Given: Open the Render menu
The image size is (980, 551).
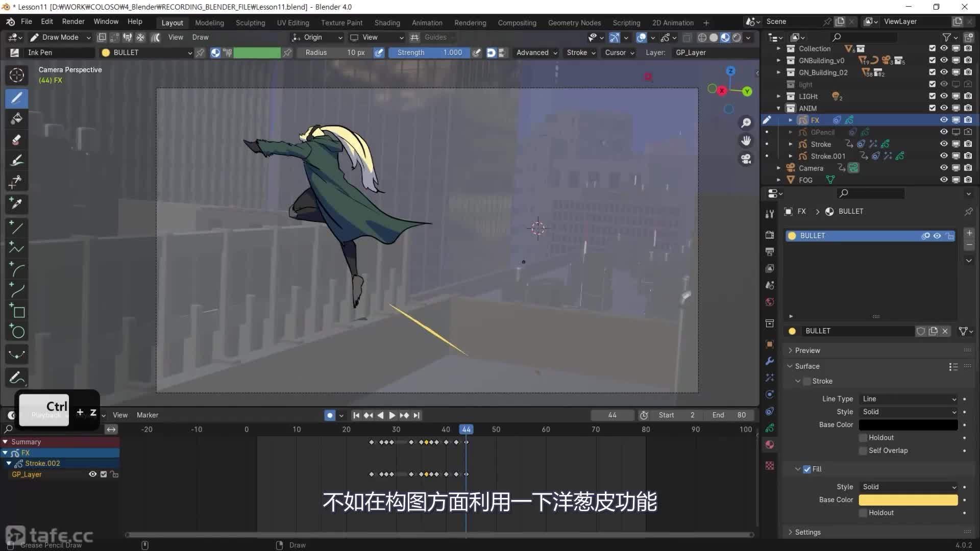Looking at the screenshot, I should click(73, 21).
